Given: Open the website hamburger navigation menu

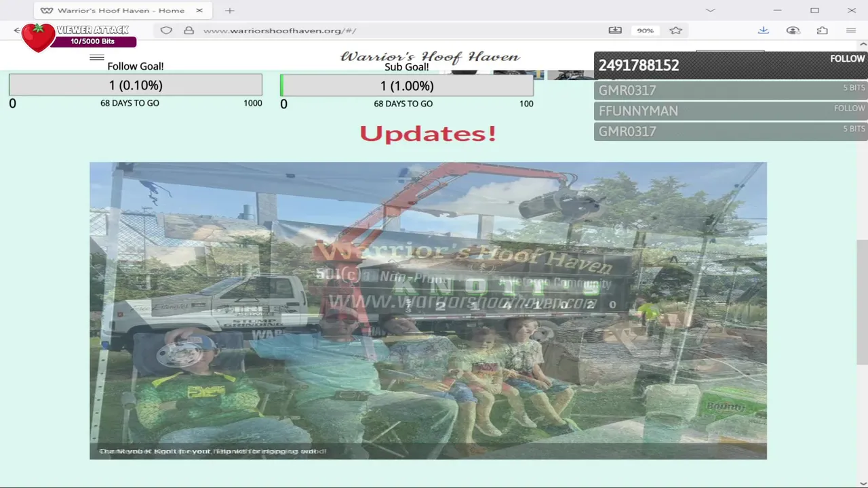Looking at the screenshot, I should 97,58.
